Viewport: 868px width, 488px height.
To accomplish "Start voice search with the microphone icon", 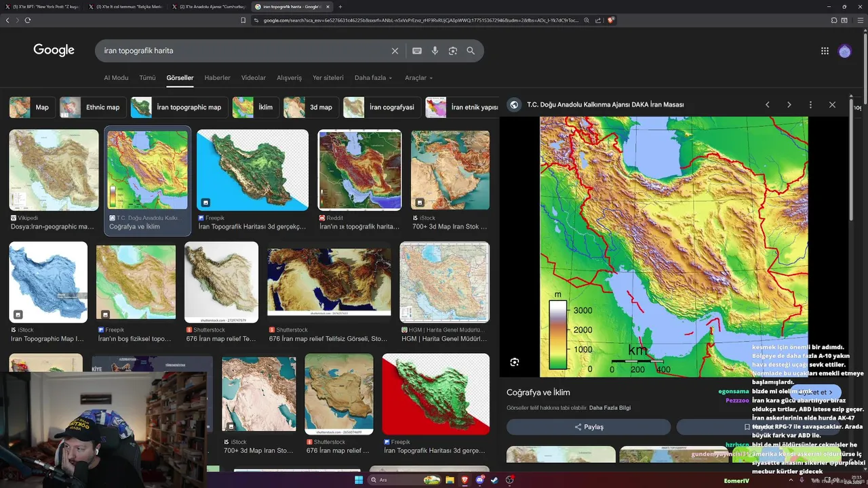I will coord(435,51).
